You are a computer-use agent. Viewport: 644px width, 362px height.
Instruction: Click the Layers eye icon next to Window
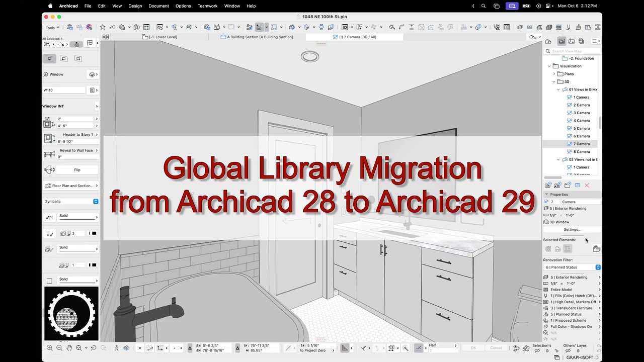(92, 74)
